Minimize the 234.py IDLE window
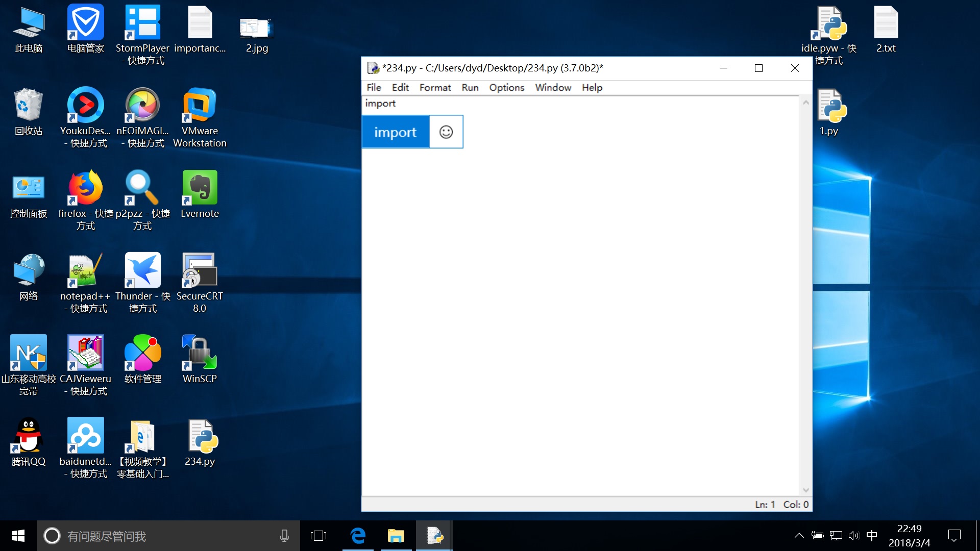Image resolution: width=980 pixels, height=551 pixels. 723,68
